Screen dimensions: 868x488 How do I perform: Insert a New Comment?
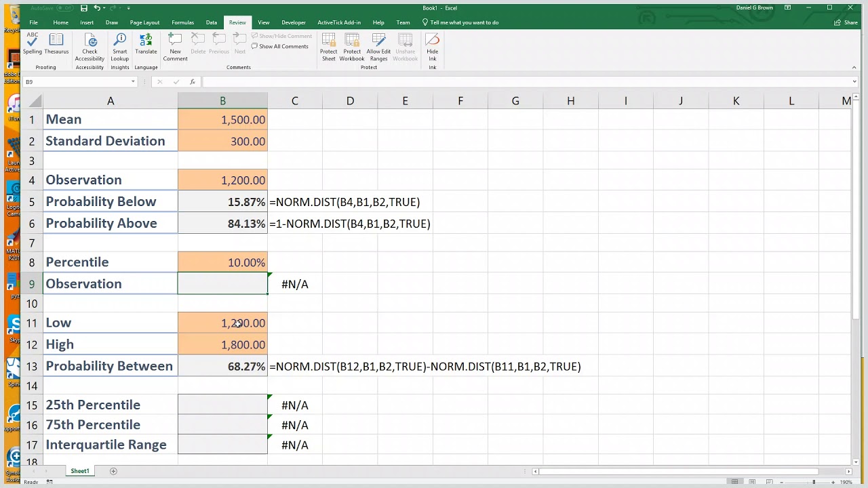tap(175, 47)
